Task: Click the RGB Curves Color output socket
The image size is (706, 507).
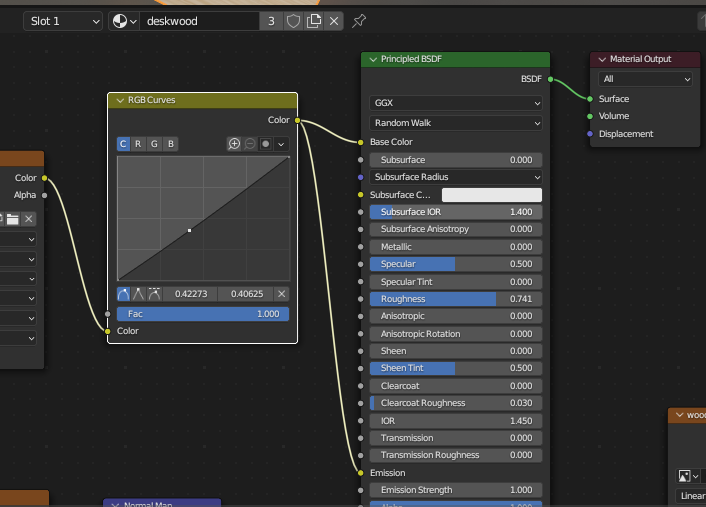Action: (297, 120)
